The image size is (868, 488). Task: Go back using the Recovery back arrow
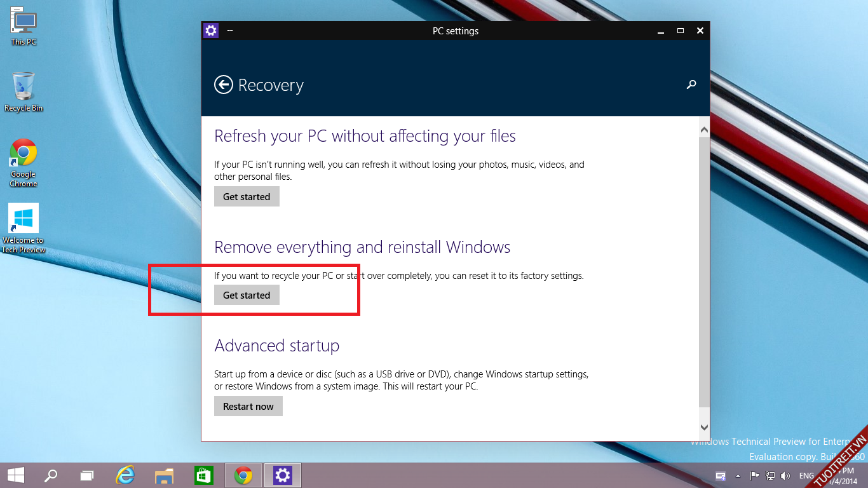coord(224,85)
